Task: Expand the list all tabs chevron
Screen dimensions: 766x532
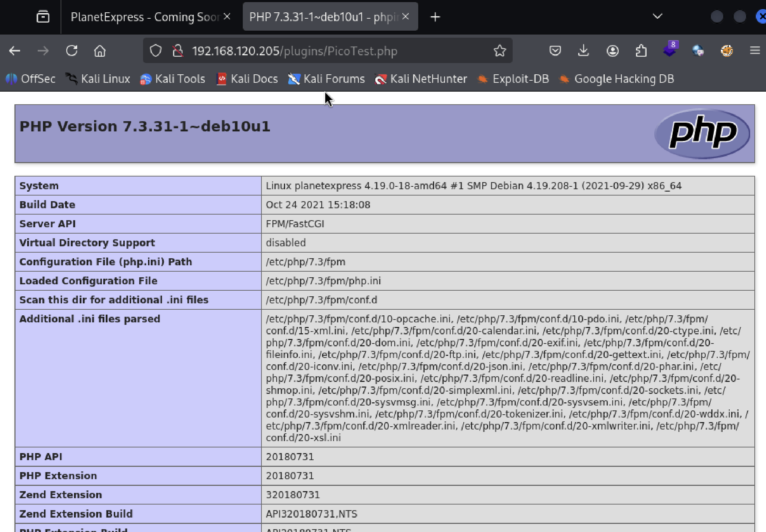Action: [x=657, y=17]
